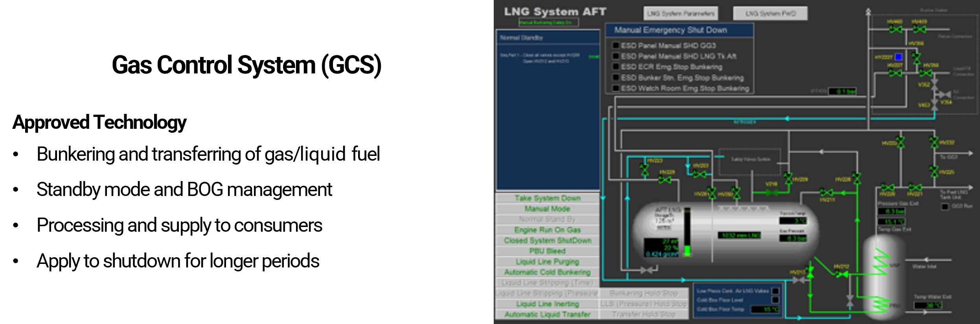This screenshot has height=324, width=980.
Task: Toggle the GG3 Run indicator box
Action: [x=945, y=207]
